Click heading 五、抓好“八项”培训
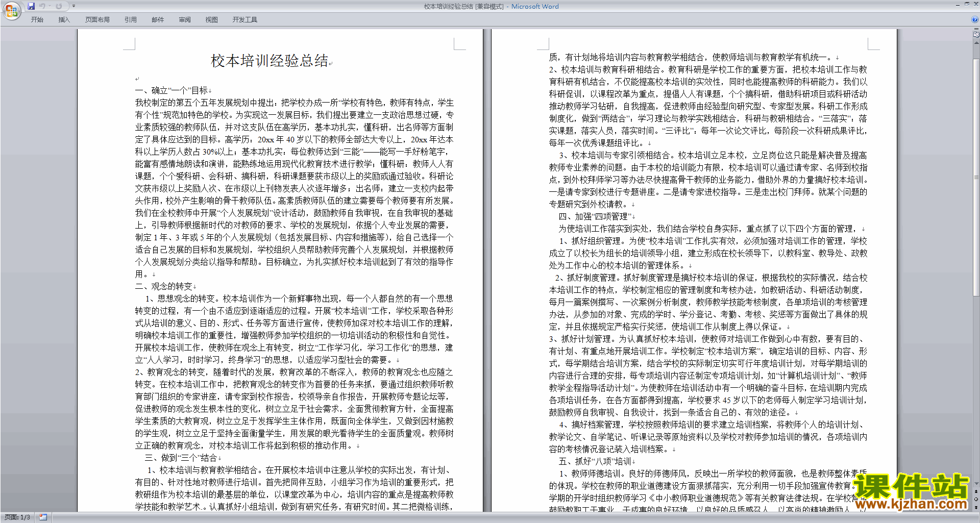 click(595, 461)
